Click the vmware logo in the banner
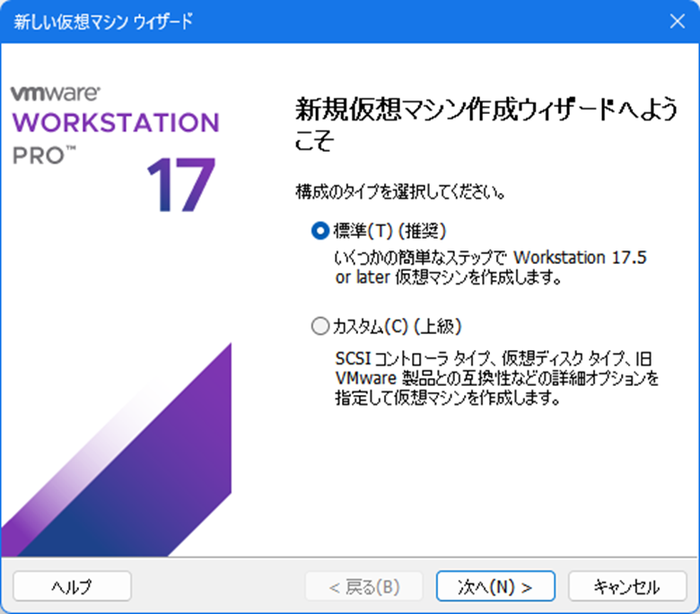Screen dimensions: 700x614 pyautogui.click(x=56, y=92)
